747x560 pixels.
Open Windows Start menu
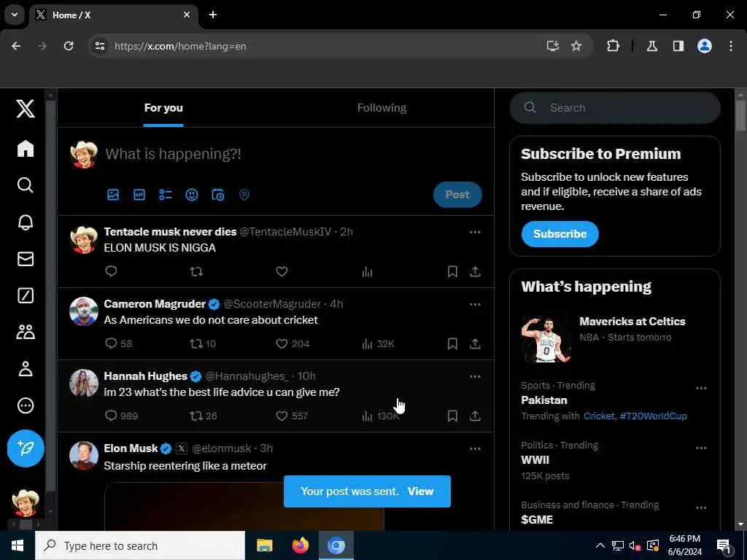click(18, 545)
